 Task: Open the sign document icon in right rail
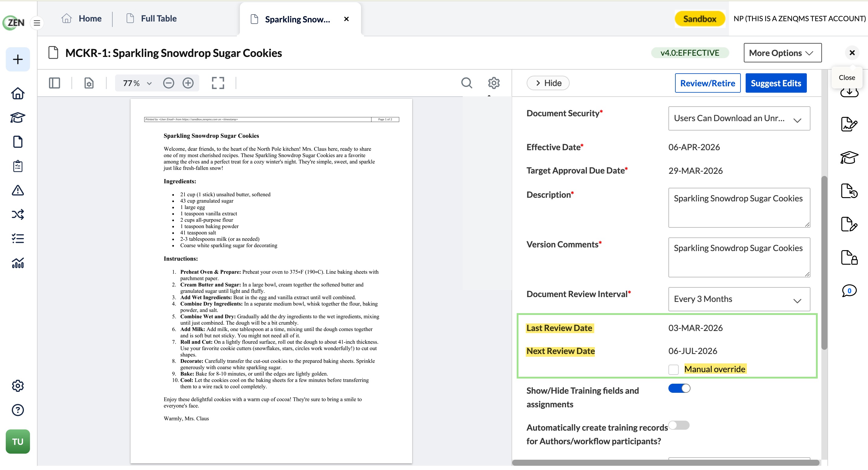click(849, 124)
